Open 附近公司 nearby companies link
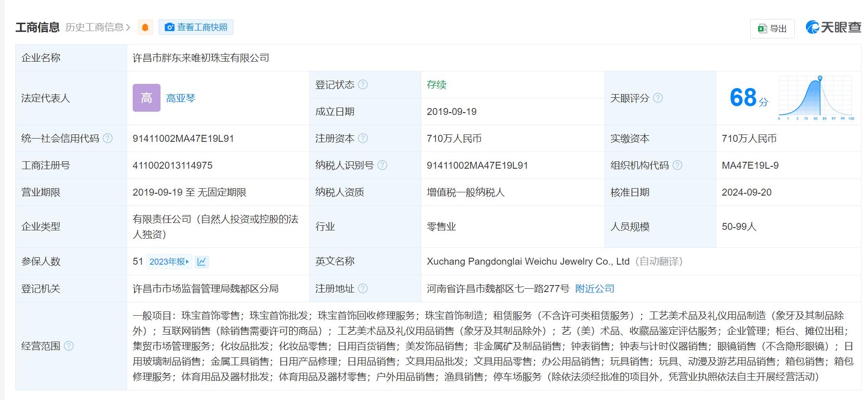Screen dimensions: 868x400 [595, 289]
